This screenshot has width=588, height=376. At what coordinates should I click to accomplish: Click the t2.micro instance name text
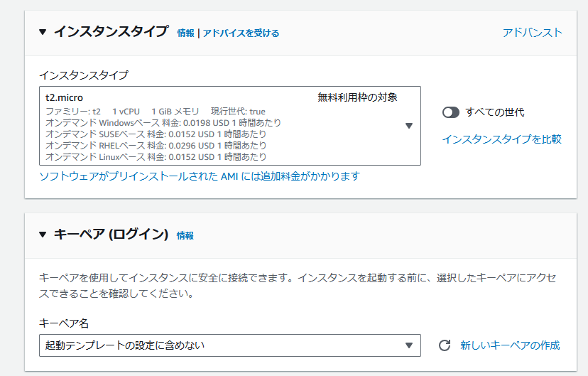[64, 97]
